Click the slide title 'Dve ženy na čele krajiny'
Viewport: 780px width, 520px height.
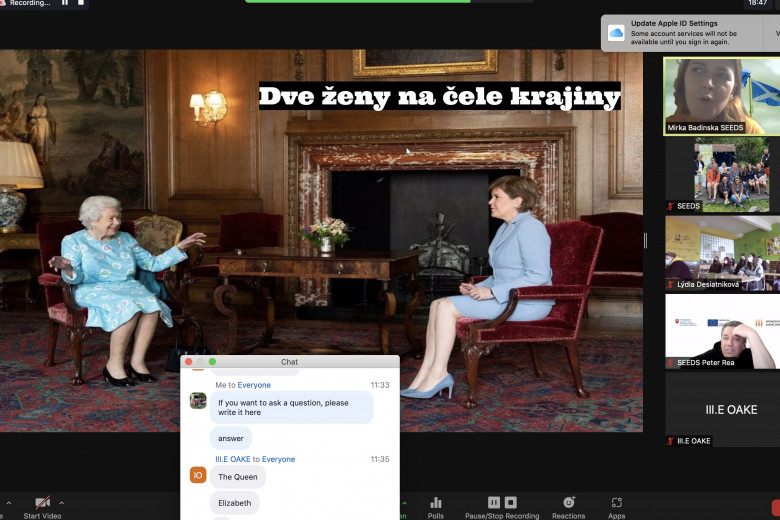pyautogui.click(x=440, y=96)
